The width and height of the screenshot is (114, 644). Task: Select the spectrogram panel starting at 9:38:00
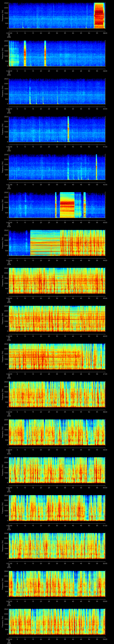tap(57, 54)
